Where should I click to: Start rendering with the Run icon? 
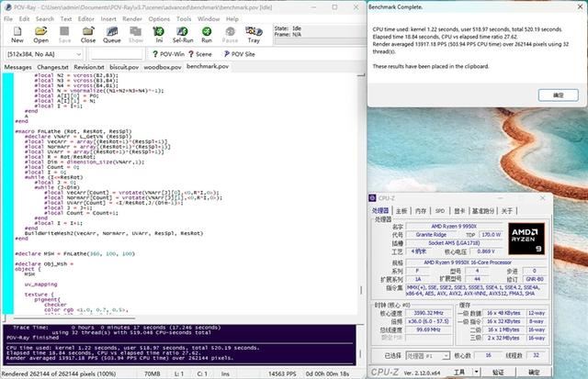pos(207,35)
